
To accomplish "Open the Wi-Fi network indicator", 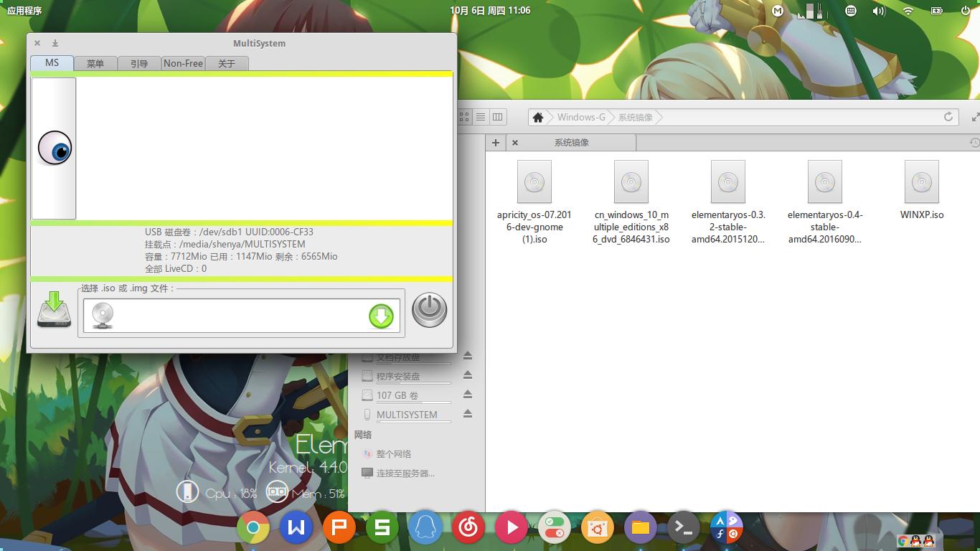I will click(x=908, y=11).
